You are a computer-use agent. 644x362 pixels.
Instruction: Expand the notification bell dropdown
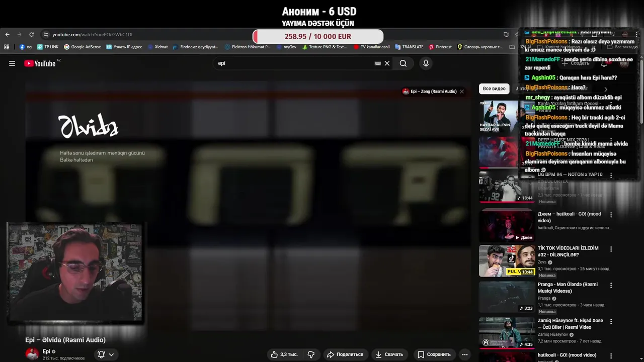[106, 354]
